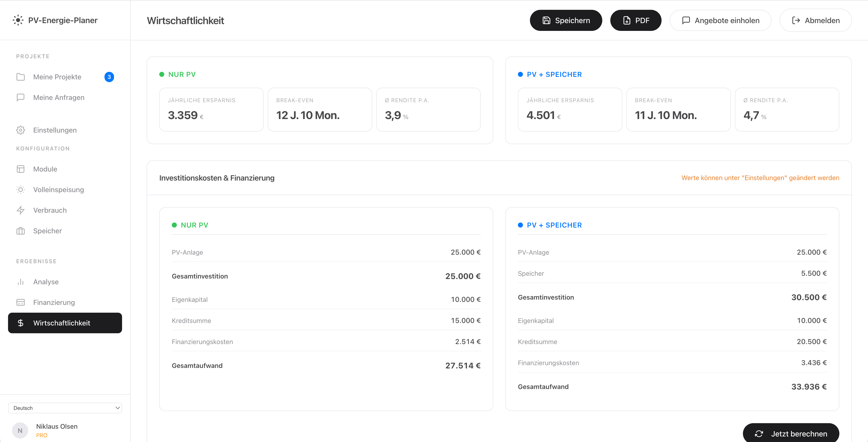Click the Module panel icon
The height and width of the screenshot is (442, 868).
[21, 169]
